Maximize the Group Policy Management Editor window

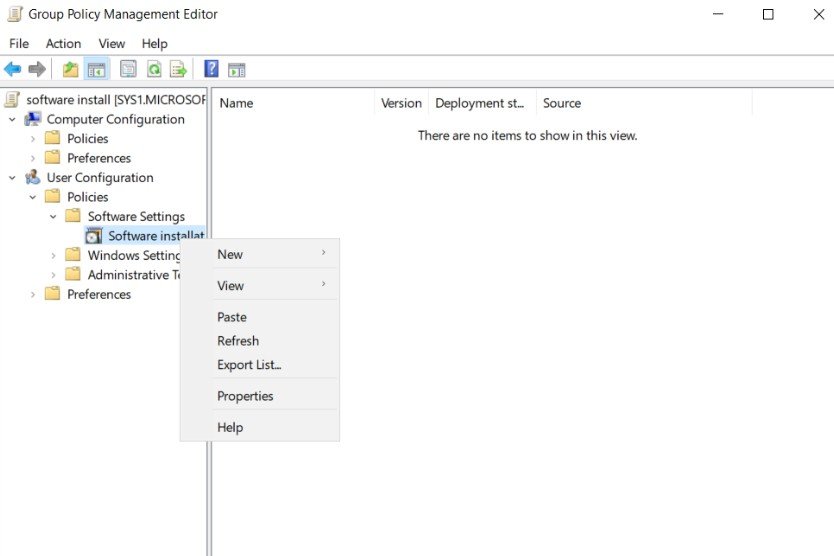click(768, 14)
